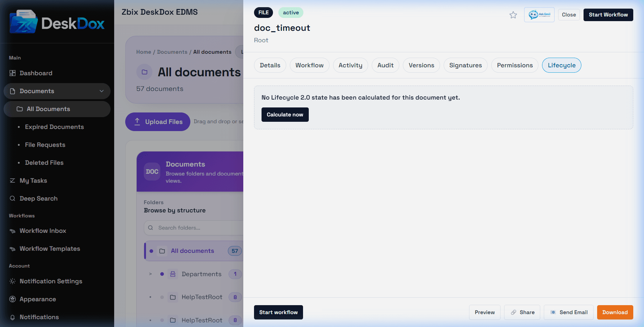The width and height of the screenshot is (644, 327).
Task: Preview the document
Action: tap(485, 312)
